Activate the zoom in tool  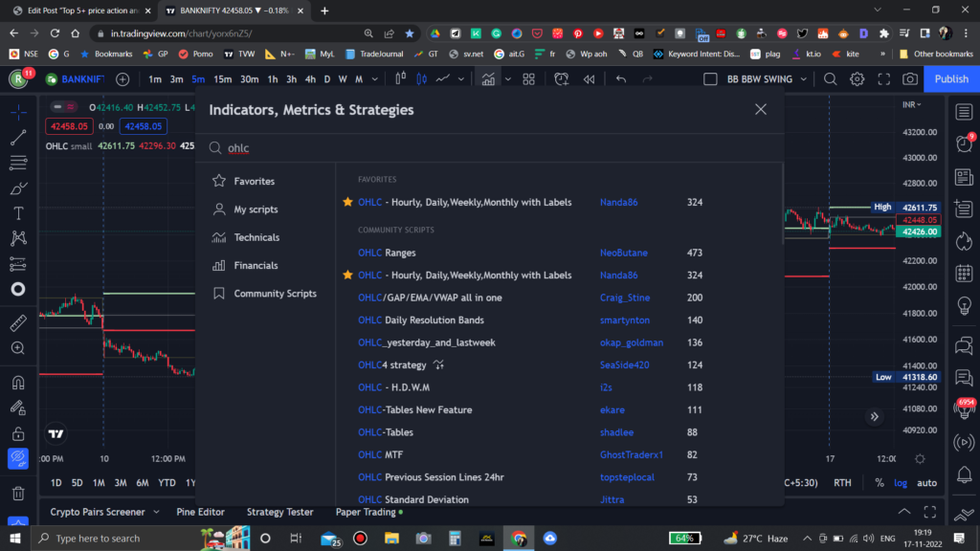[18, 348]
